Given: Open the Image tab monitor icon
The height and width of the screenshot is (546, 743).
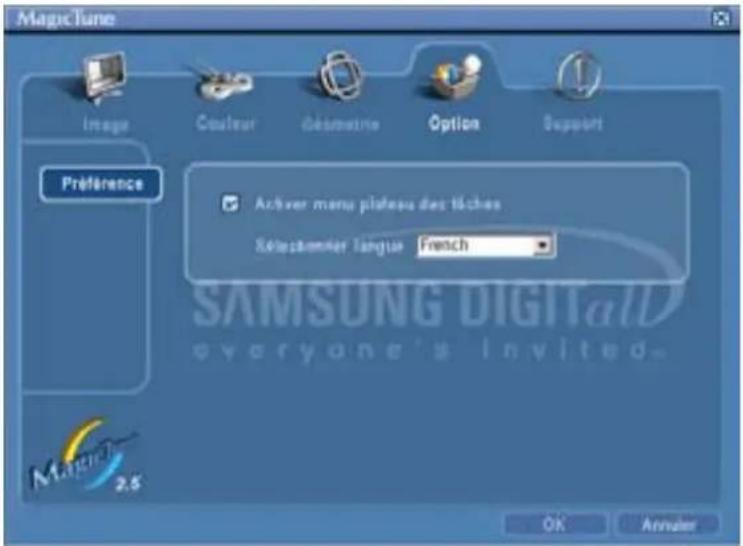Looking at the screenshot, I should pyautogui.click(x=104, y=77).
